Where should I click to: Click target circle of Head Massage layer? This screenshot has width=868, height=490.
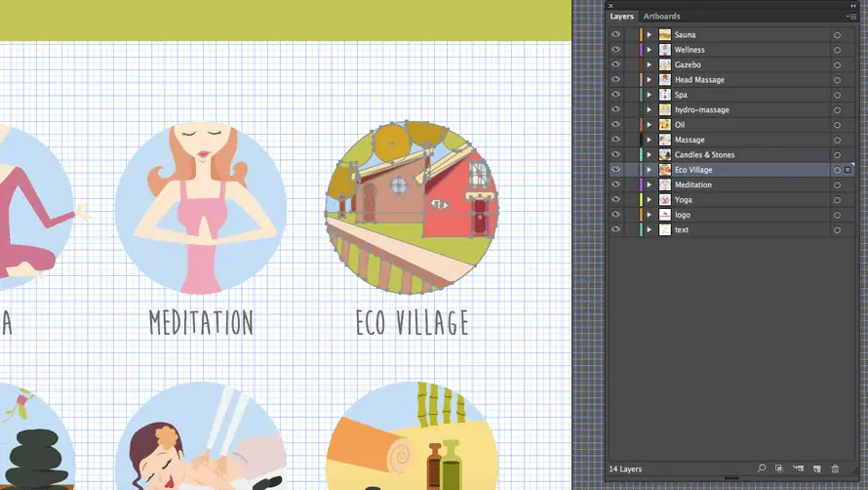tap(837, 80)
